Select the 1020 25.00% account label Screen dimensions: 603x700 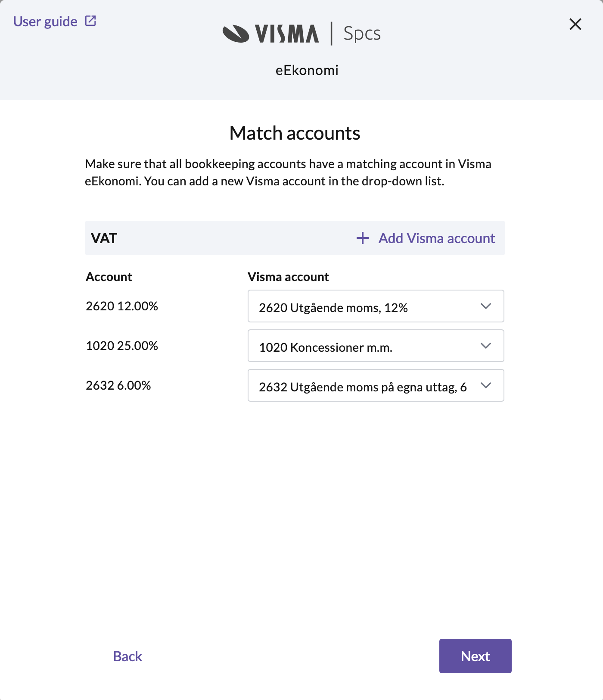[122, 346]
